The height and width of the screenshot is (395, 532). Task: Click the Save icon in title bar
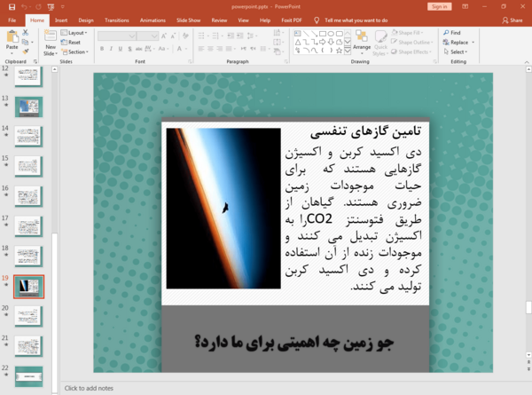click(x=12, y=7)
